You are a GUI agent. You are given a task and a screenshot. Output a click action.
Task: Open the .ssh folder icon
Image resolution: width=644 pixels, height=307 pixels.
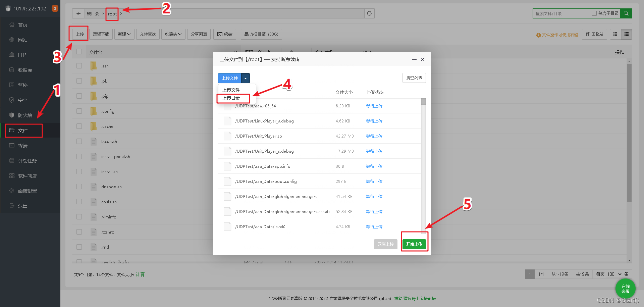94,66
